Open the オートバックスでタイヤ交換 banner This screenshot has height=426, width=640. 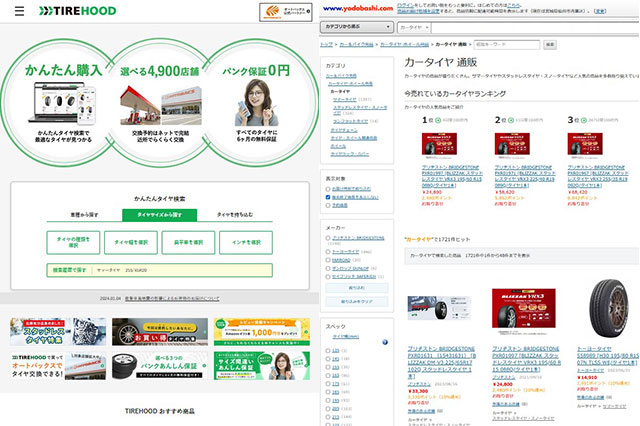click(x=58, y=366)
